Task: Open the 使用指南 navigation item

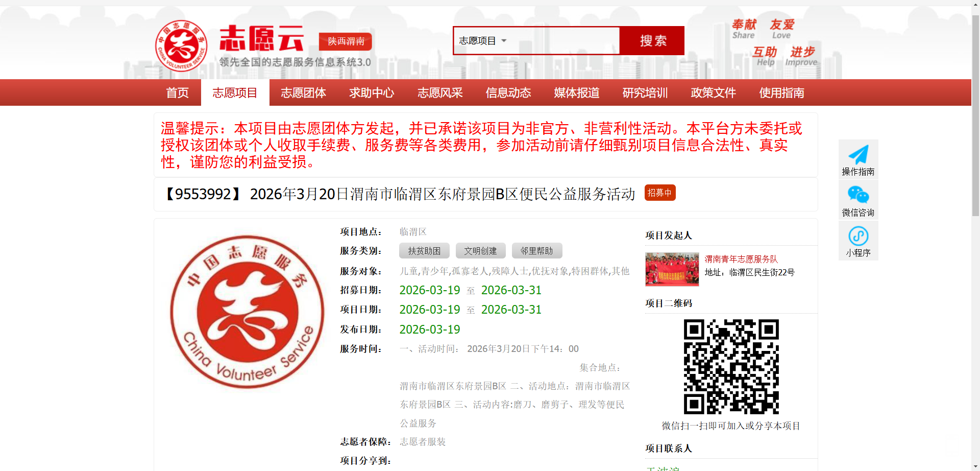Action: 781,93
